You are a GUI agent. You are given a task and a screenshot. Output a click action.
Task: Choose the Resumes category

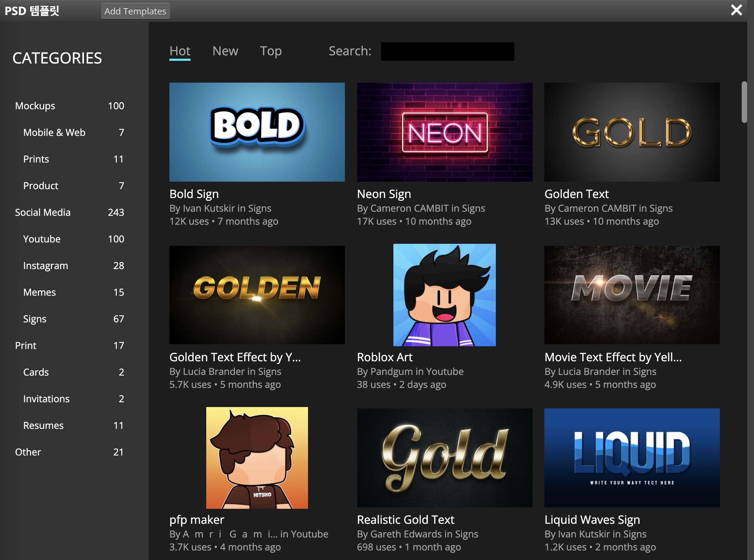coord(43,425)
